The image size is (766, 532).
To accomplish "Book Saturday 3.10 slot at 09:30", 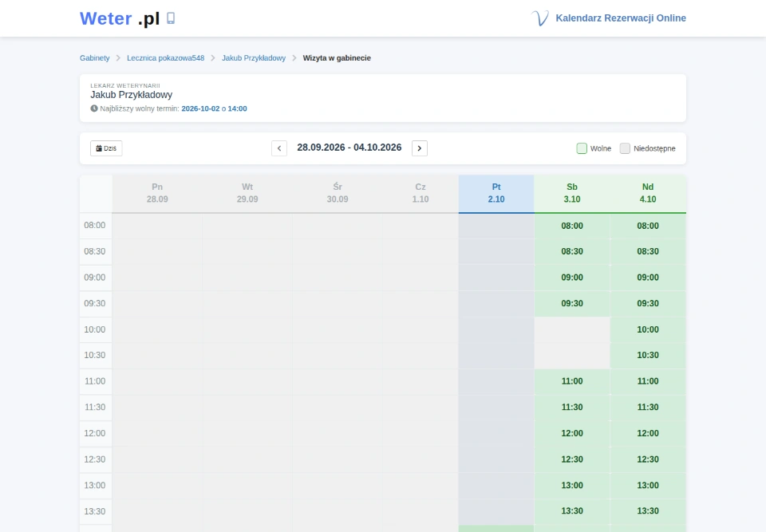I will [572, 303].
